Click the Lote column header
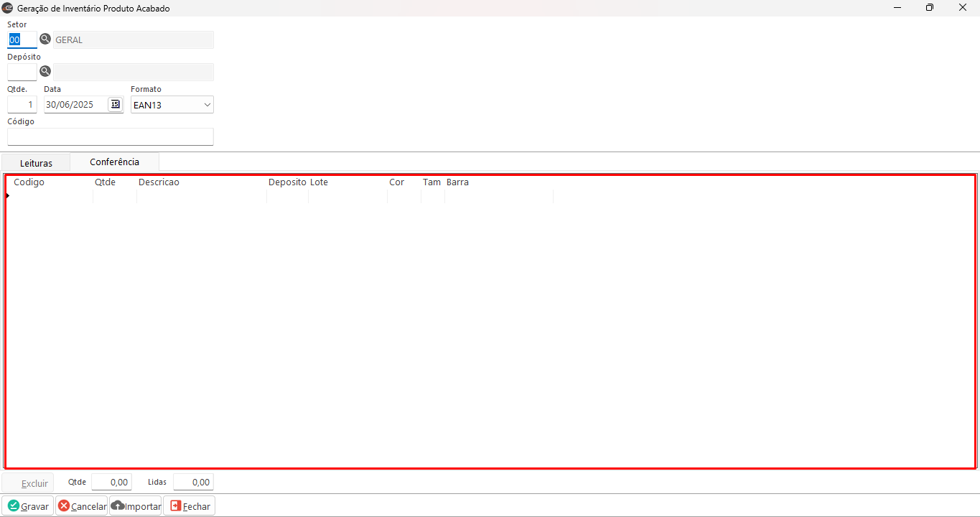The width and height of the screenshot is (980, 517). 319,182
